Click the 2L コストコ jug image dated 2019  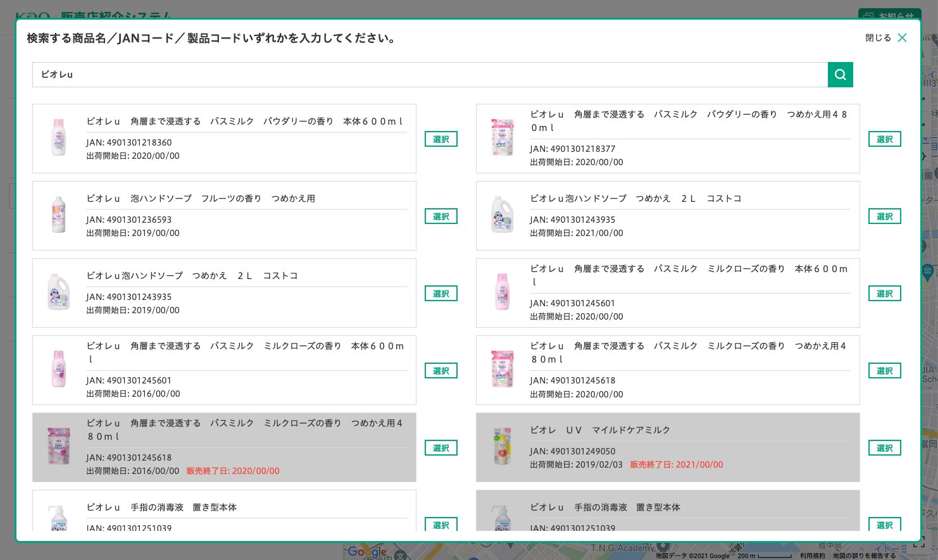tap(59, 291)
